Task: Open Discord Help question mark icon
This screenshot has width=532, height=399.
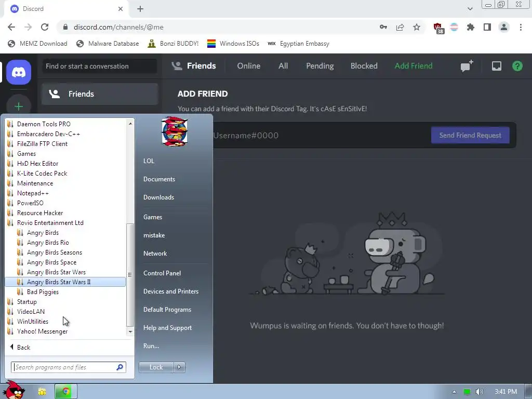Action: coord(517,66)
